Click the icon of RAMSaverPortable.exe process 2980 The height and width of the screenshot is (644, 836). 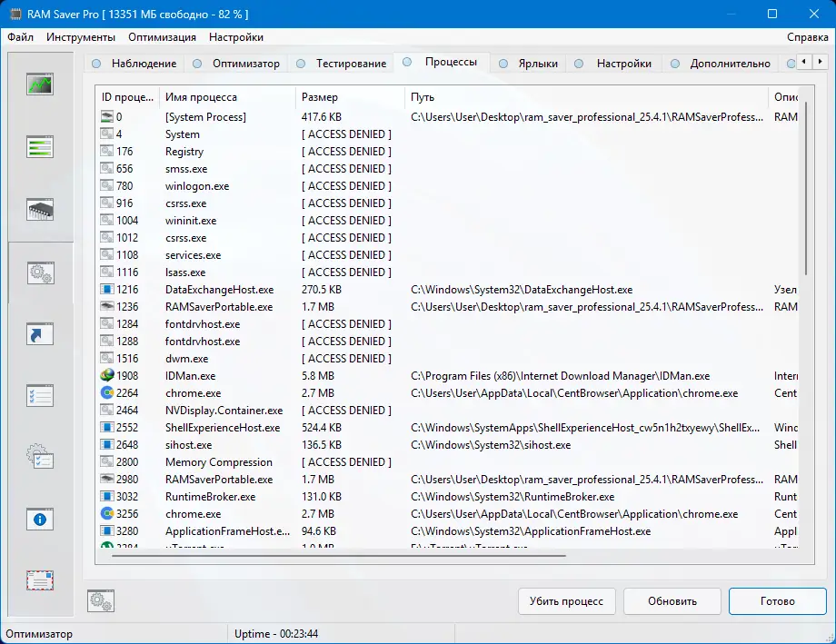point(107,480)
